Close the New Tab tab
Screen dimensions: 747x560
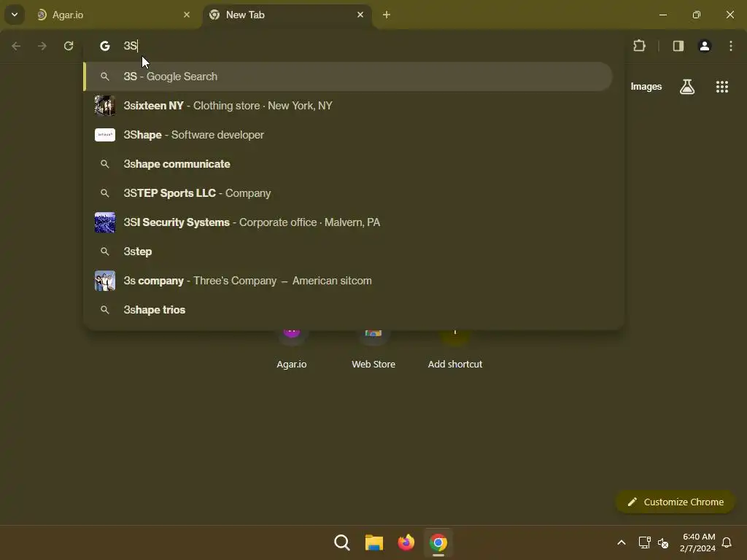(x=360, y=15)
